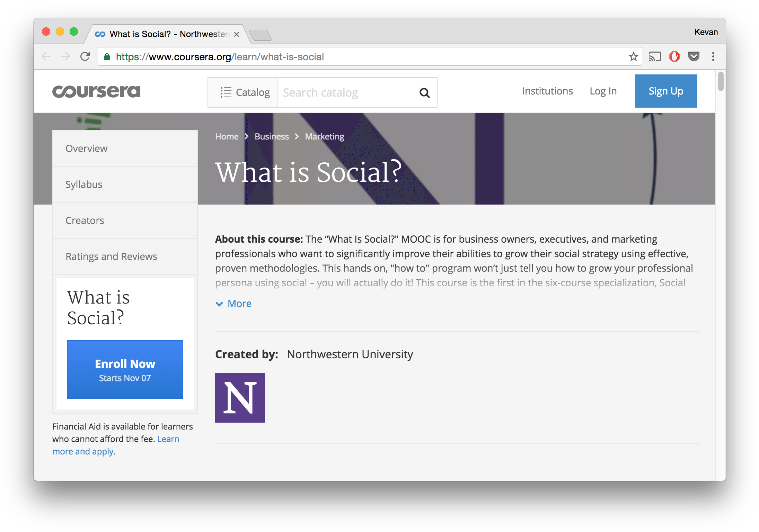
Task: Click the ad blocker hand icon
Action: click(x=674, y=56)
